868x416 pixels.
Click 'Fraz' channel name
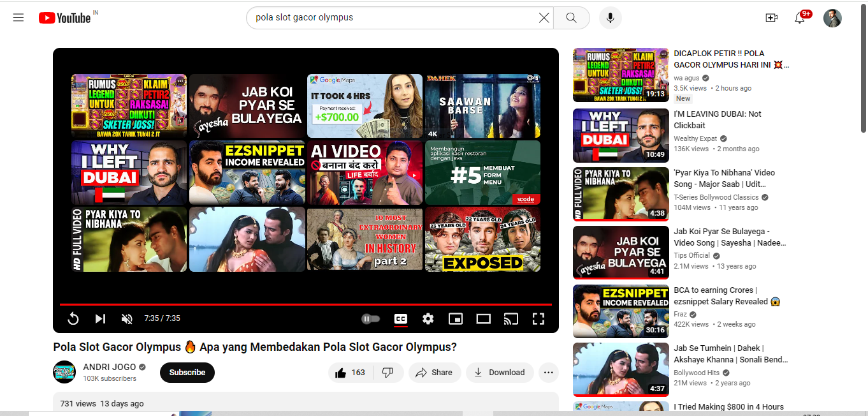(x=681, y=315)
